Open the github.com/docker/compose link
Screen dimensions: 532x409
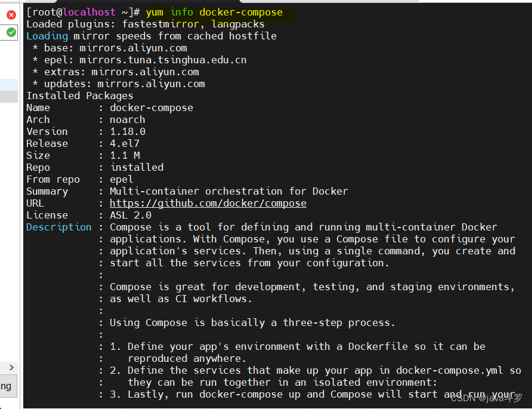pos(208,203)
